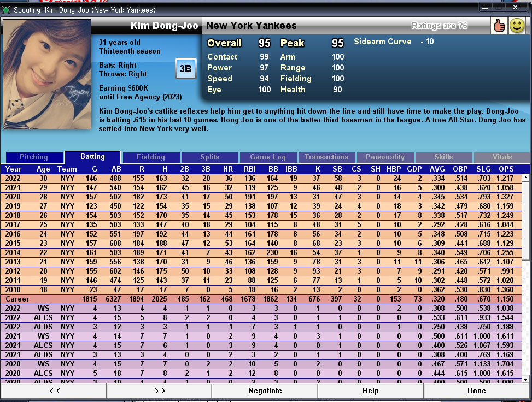Minimize the Scouting window
This screenshot has width=532, height=402.
(x=485, y=7)
